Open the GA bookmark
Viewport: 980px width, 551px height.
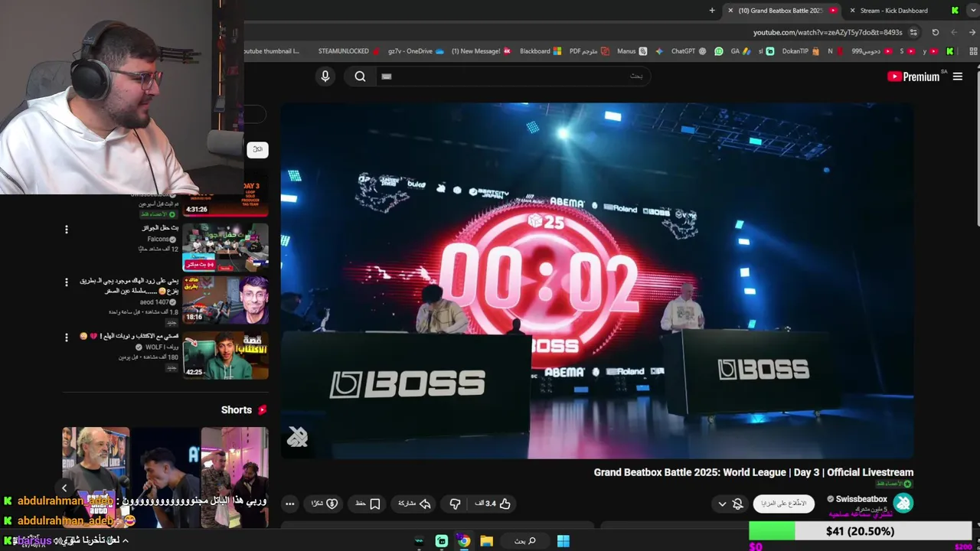pyautogui.click(x=740, y=51)
